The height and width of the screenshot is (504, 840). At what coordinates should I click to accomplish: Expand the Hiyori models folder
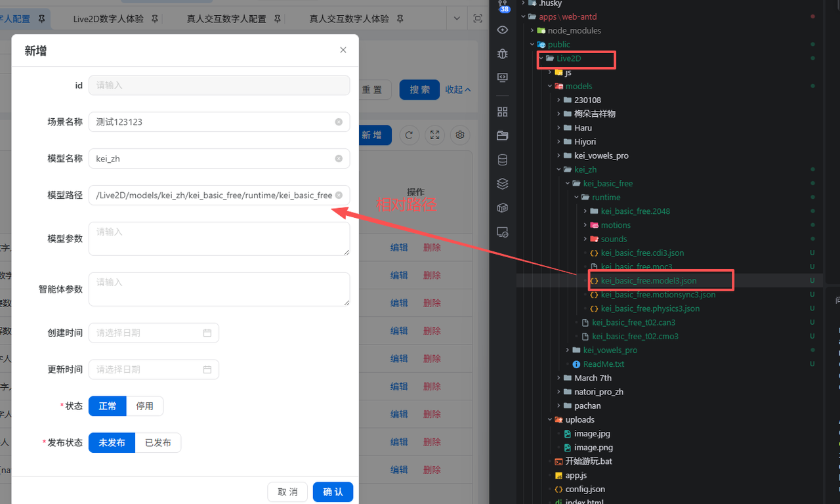tap(559, 142)
